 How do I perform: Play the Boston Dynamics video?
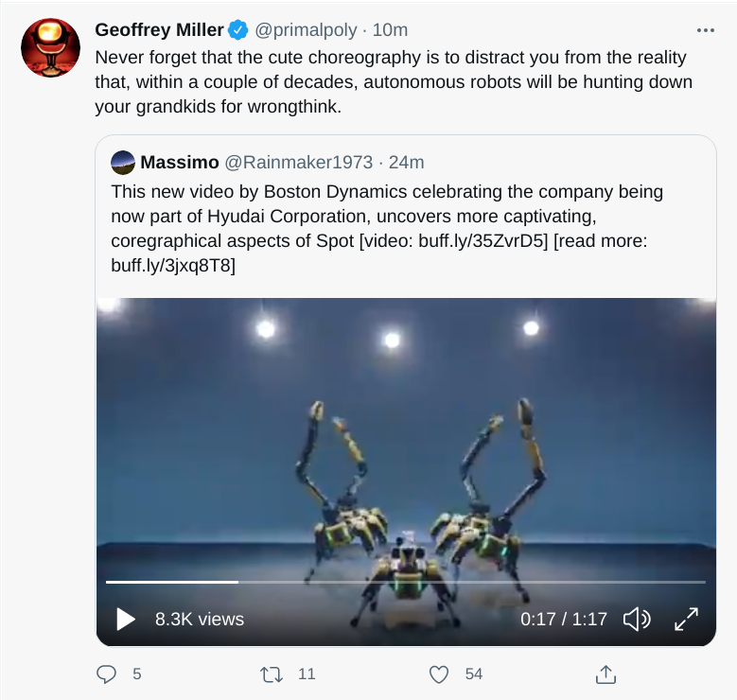[126, 620]
